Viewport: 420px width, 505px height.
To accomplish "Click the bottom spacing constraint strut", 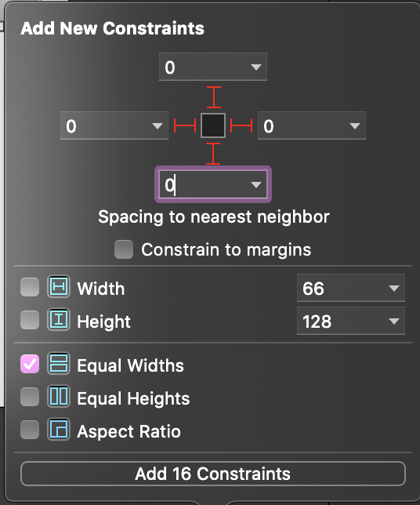I will [213, 154].
